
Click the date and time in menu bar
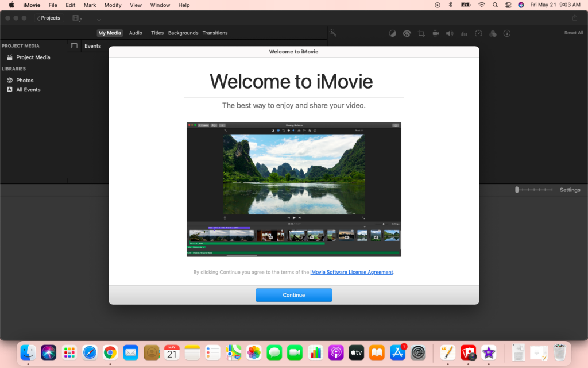555,5
